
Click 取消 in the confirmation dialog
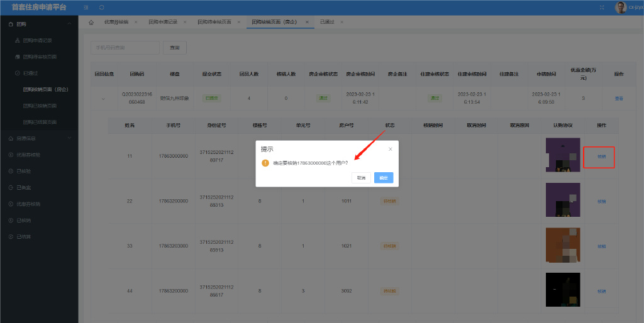tap(360, 178)
